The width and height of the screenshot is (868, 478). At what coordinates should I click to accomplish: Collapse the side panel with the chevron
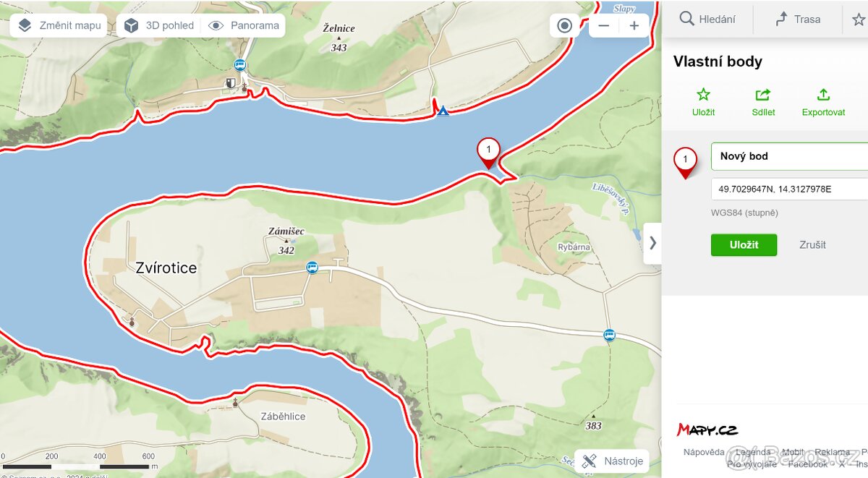coord(652,243)
